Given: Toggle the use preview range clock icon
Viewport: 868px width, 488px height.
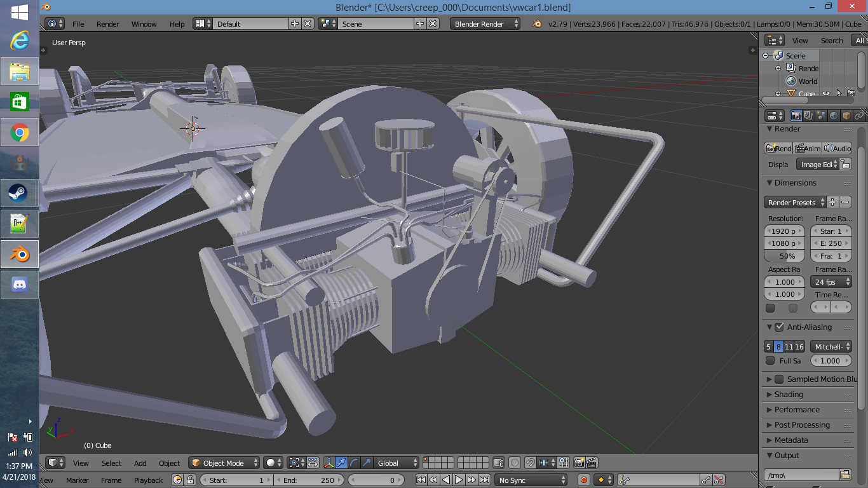Looking at the screenshot, I should point(177,480).
